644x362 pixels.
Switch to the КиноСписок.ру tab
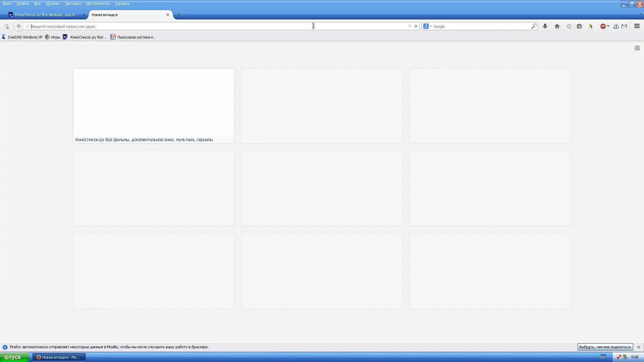point(46,15)
